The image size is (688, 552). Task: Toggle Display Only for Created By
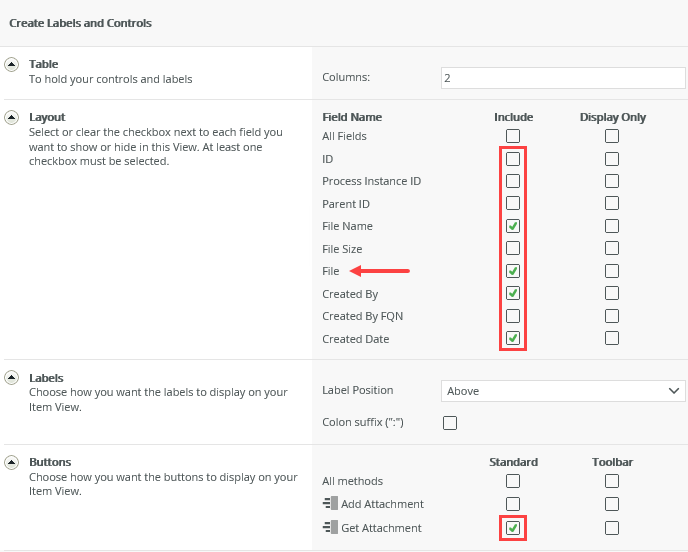click(612, 294)
